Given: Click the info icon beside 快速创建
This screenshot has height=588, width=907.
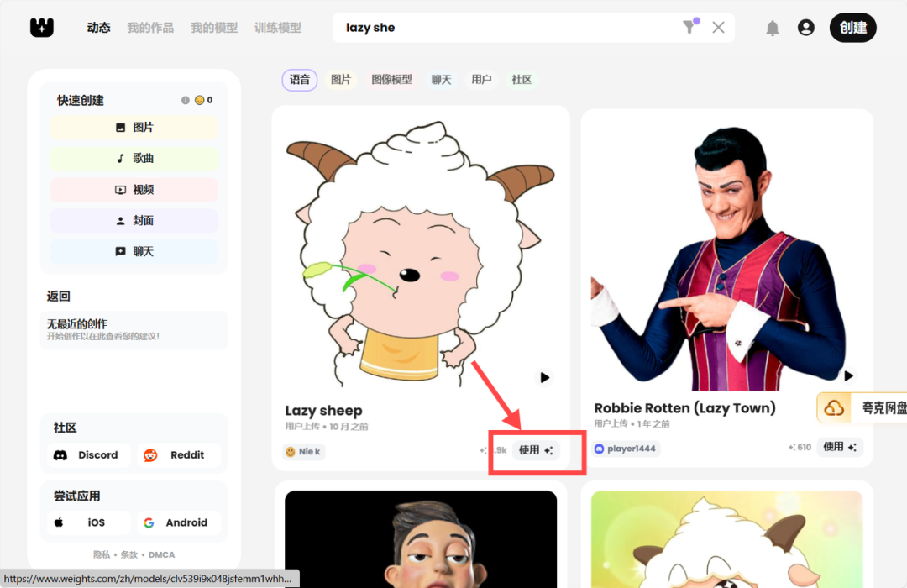Looking at the screenshot, I should [185, 100].
